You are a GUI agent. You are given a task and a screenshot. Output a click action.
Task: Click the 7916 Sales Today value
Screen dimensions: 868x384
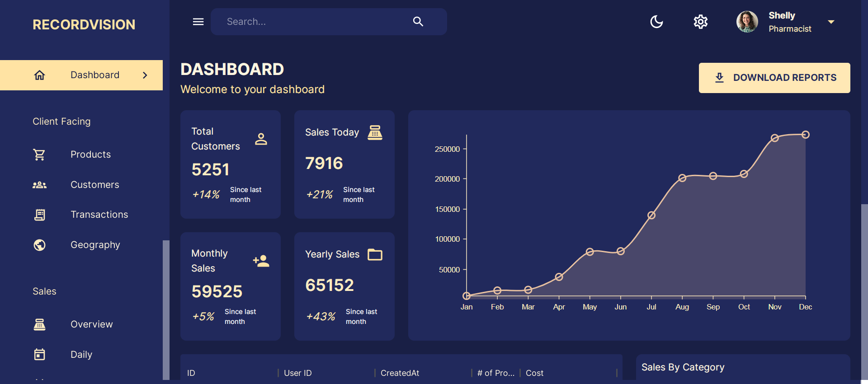[324, 163]
